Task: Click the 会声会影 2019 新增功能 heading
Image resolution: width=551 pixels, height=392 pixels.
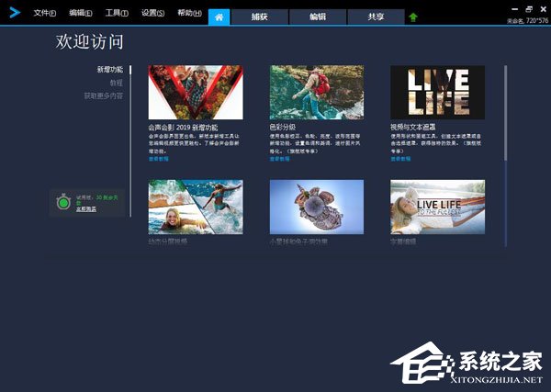Action: 183,128
